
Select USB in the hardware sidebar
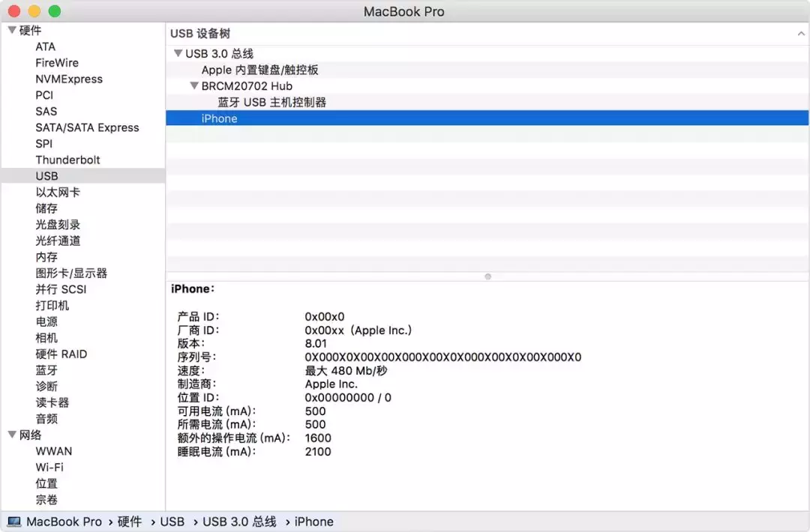tap(47, 175)
